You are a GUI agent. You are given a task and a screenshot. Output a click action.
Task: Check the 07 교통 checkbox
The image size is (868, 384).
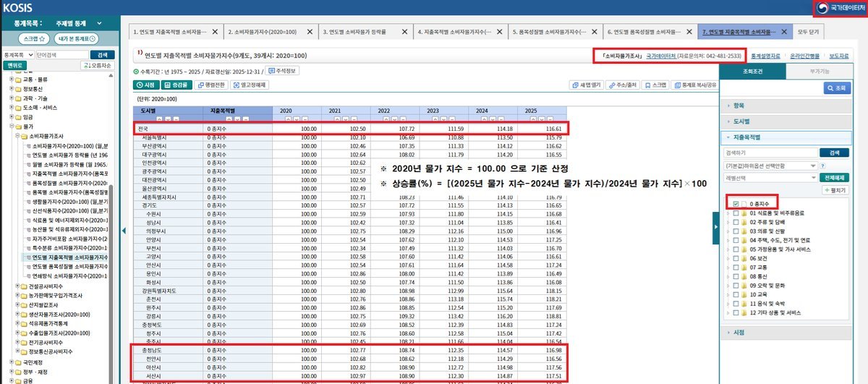(736, 267)
